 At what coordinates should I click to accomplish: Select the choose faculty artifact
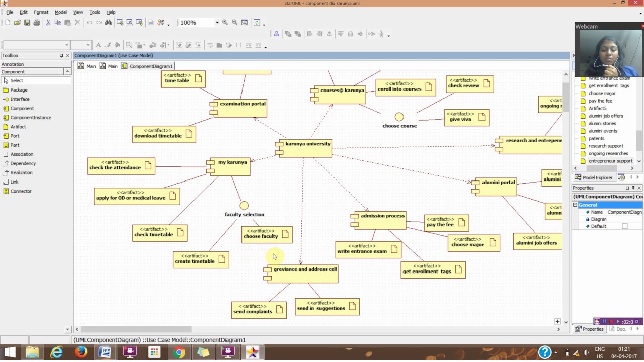(267, 235)
